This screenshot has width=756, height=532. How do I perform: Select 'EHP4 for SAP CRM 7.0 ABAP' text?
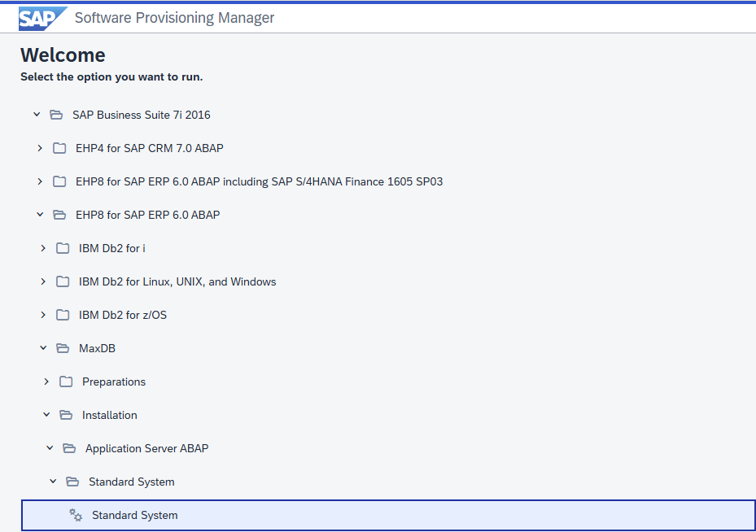point(150,148)
